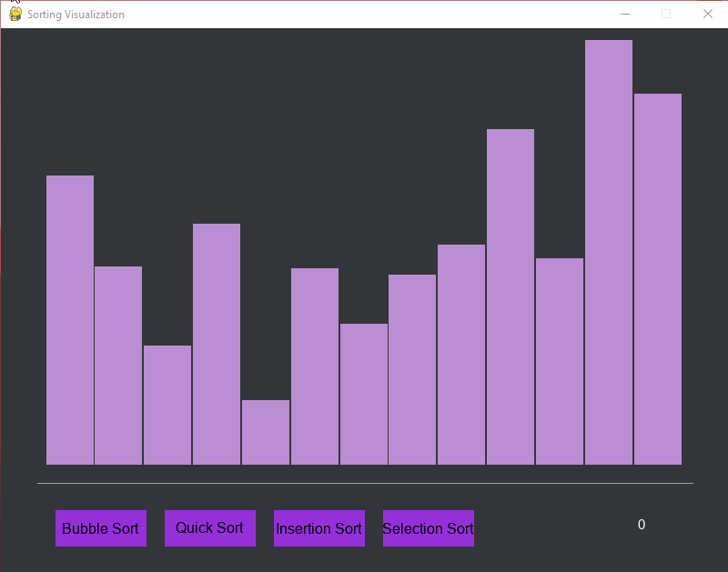Select the third bar from the left

coord(167,405)
